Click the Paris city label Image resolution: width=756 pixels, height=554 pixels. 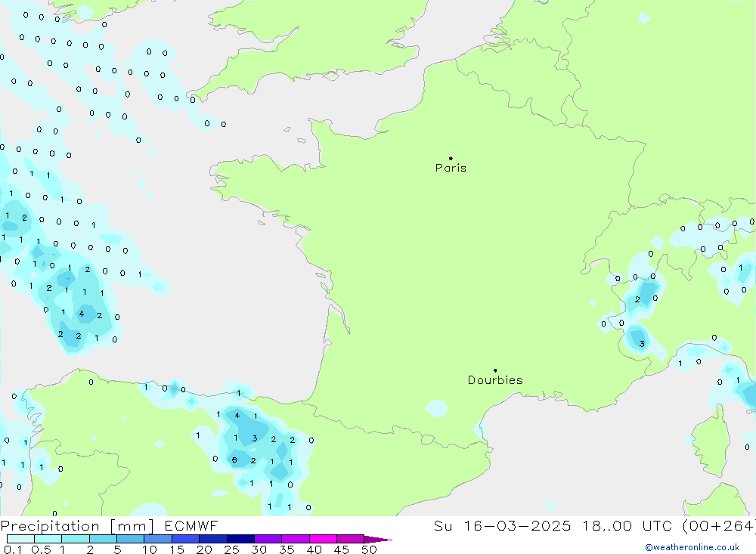click(x=451, y=168)
